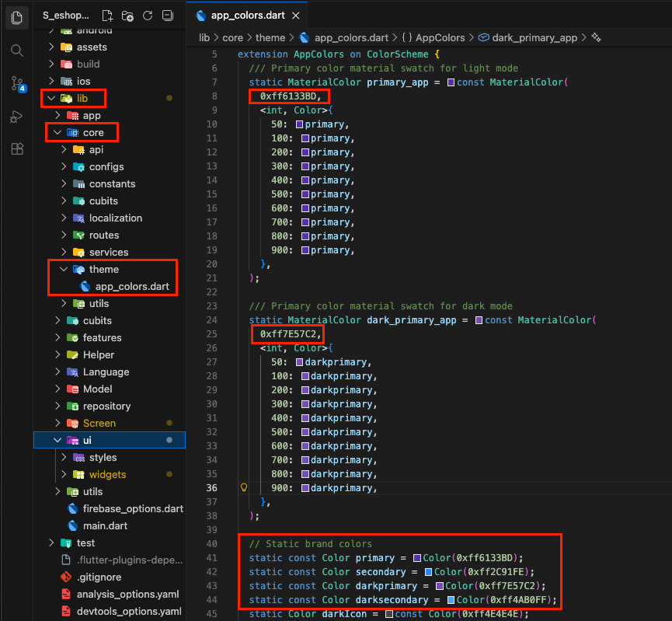Collapse the theme folder
The width and height of the screenshot is (672, 621).
coord(64,270)
